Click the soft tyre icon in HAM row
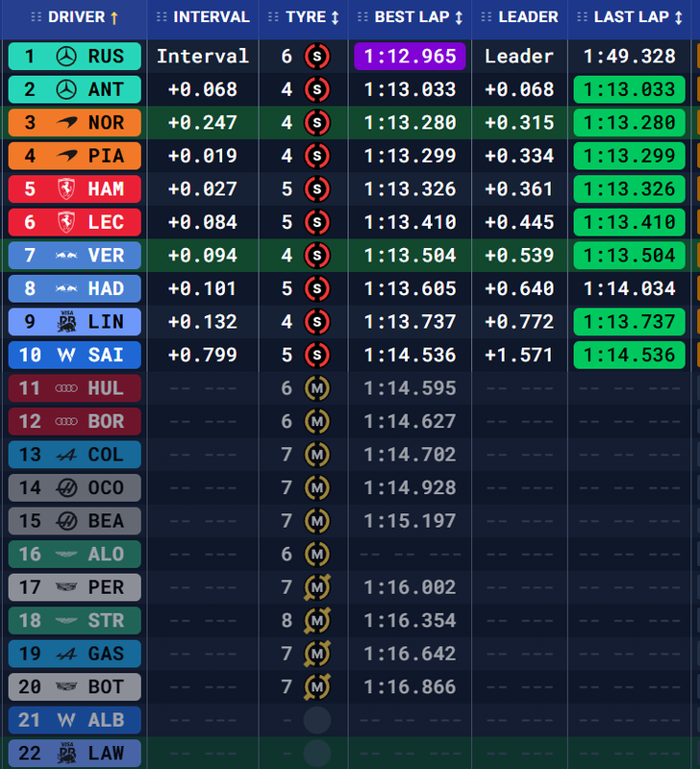Image resolution: width=700 pixels, height=769 pixels. point(317,189)
